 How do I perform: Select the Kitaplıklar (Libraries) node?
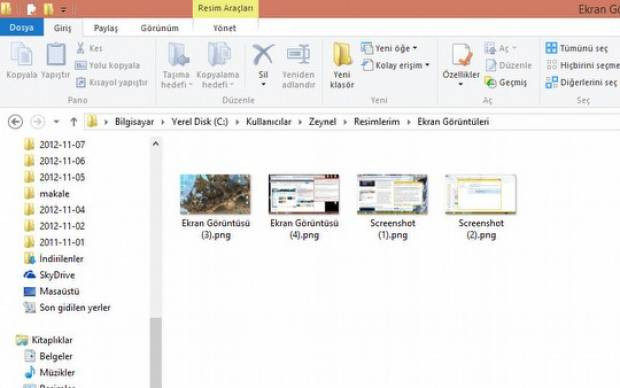pyautogui.click(x=44, y=340)
